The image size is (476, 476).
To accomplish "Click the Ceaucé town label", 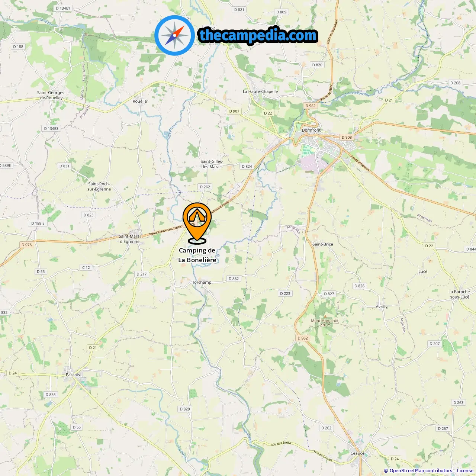I will (357, 453).
